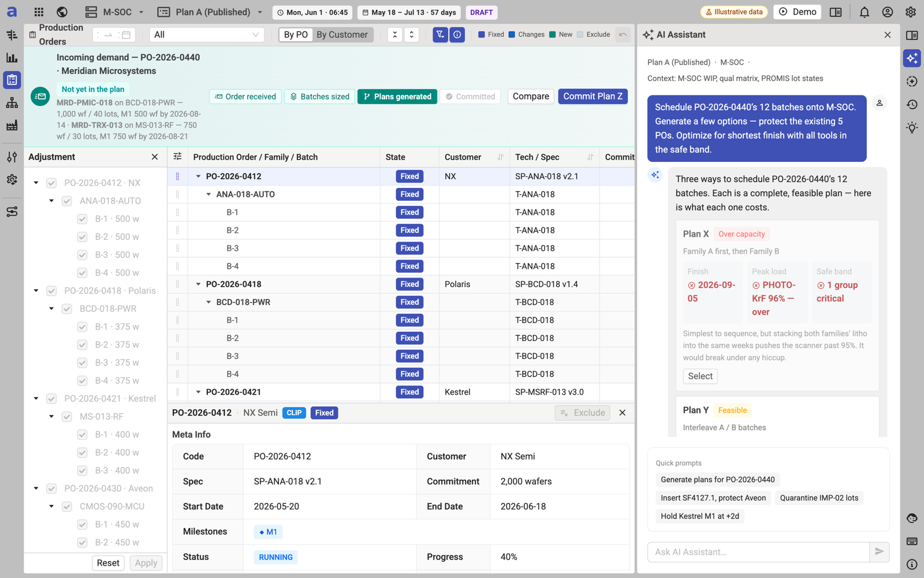The width and height of the screenshot is (924, 578).
Task: Click the Order received step
Action: [245, 97]
